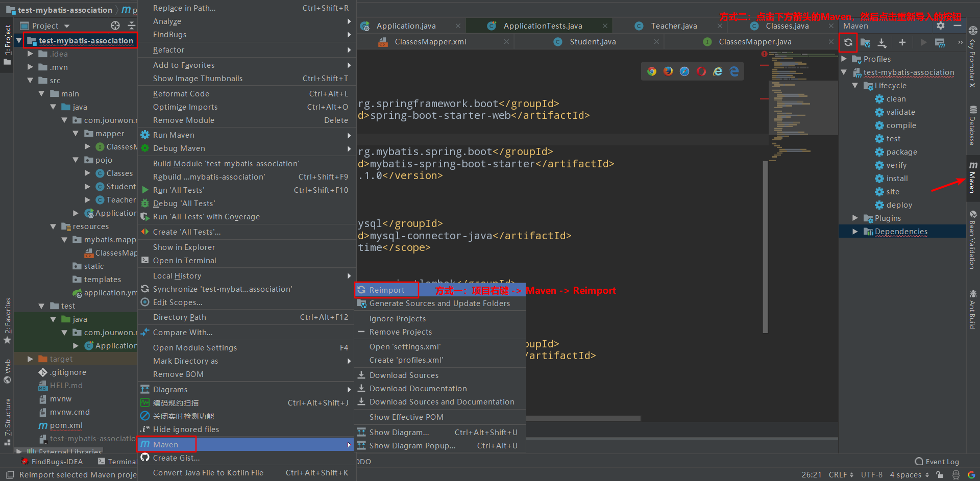This screenshot has width=980, height=481.
Task: Expand Profiles node in Maven panel
Action: [x=844, y=59]
